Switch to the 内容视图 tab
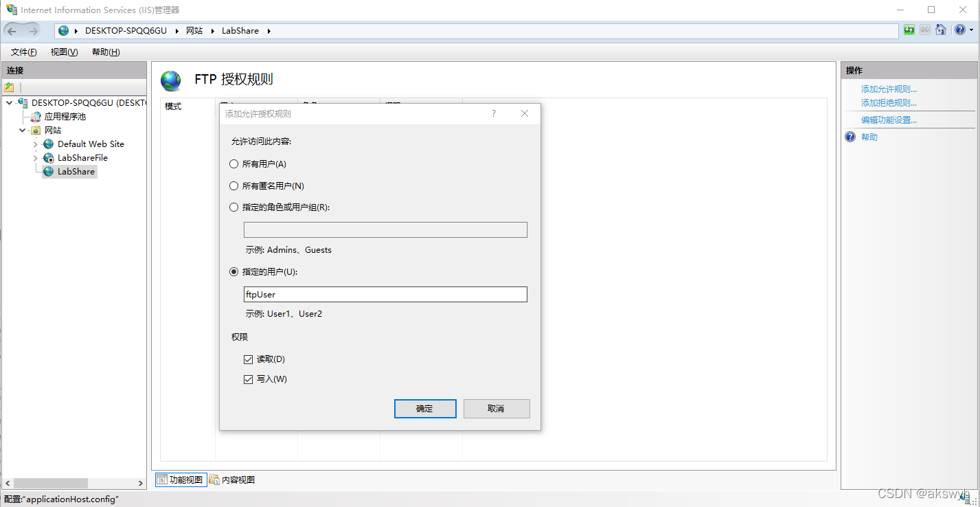Image resolution: width=980 pixels, height=507 pixels. tap(232, 480)
